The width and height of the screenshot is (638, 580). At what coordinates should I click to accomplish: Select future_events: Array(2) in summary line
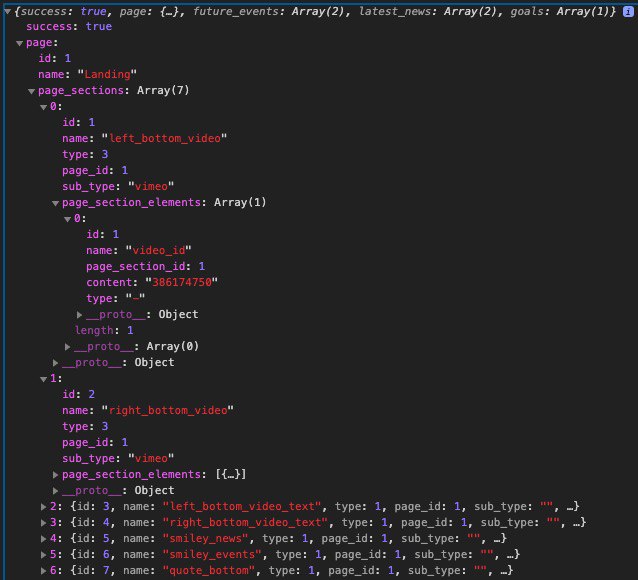point(269,11)
